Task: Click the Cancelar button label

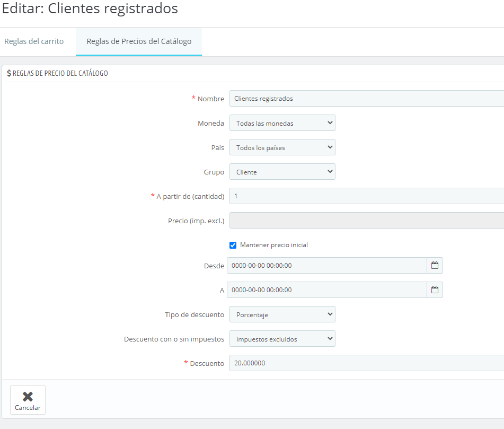Action: (28, 408)
